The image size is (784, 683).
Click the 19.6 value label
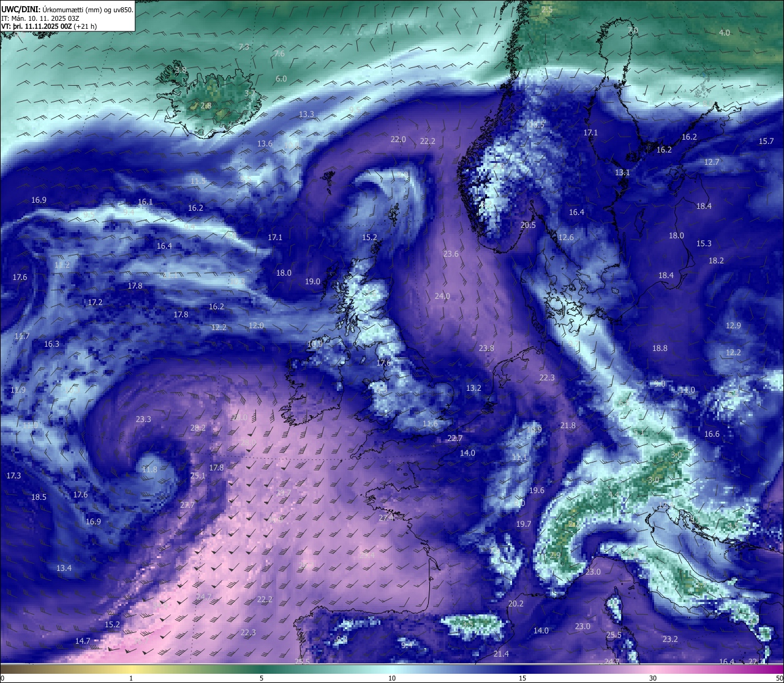pos(537,490)
